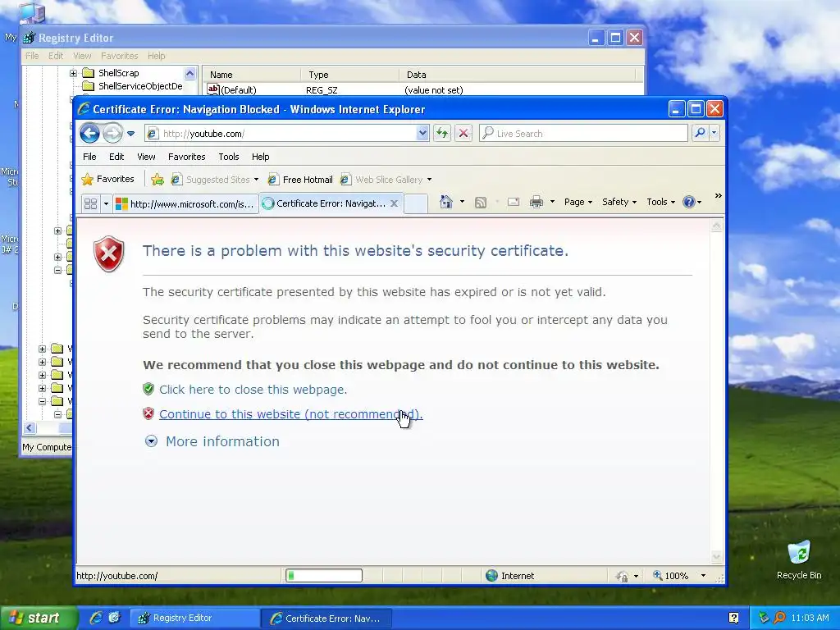Close the Certificate Error tab
Screen dimensions: 840x630
click(394, 203)
